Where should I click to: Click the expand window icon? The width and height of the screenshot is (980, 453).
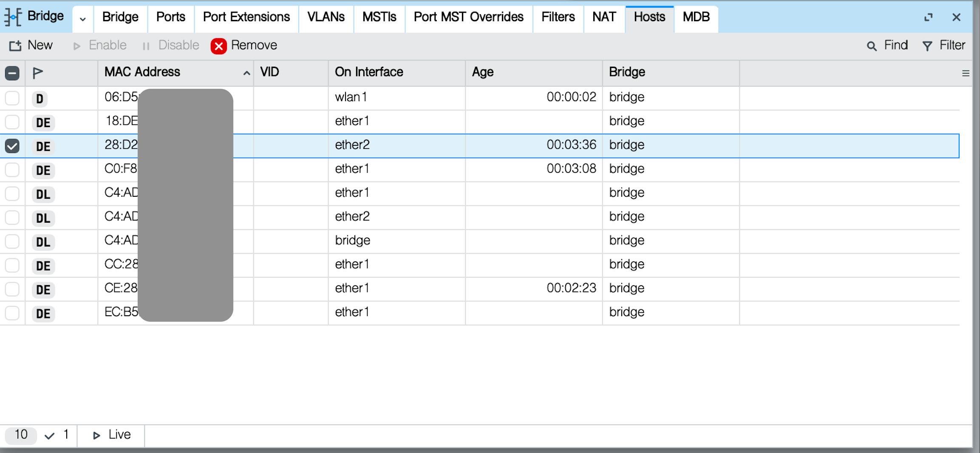pos(929,17)
